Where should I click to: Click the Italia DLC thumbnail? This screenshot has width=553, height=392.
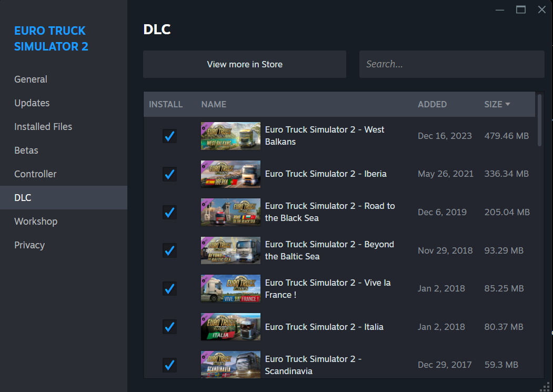pos(230,327)
